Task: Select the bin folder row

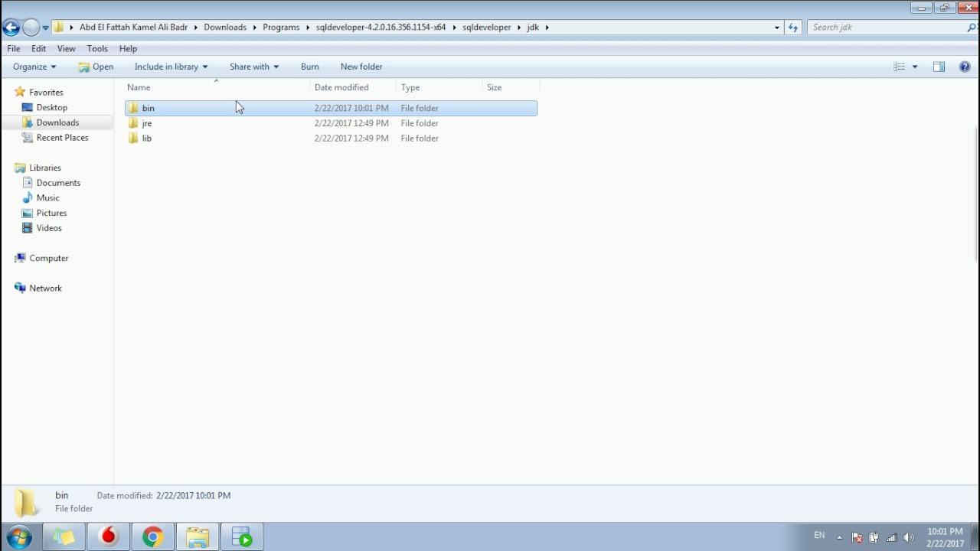Action: tap(331, 108)
